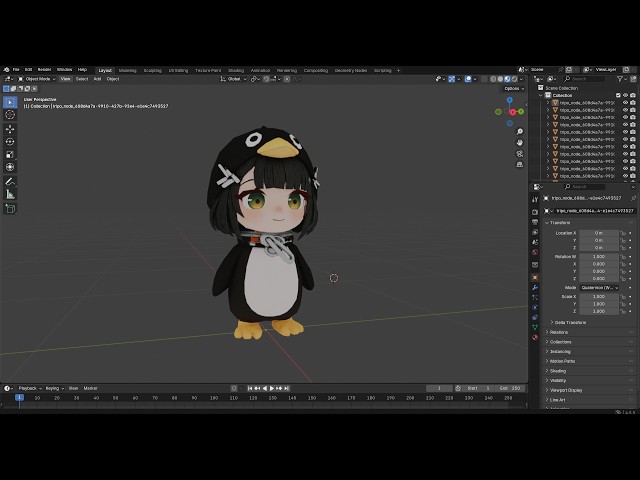
Task: Choose the Measure ruler tool
Action: click(10, 194)
